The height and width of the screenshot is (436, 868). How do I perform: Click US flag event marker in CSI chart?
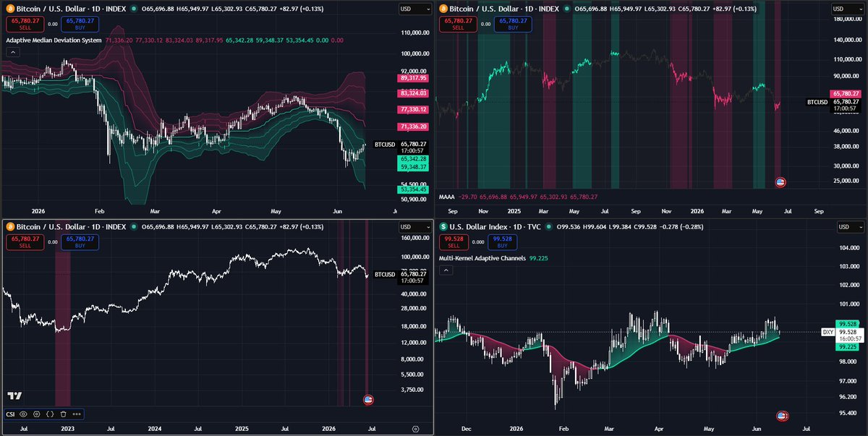tap(367, 399)
